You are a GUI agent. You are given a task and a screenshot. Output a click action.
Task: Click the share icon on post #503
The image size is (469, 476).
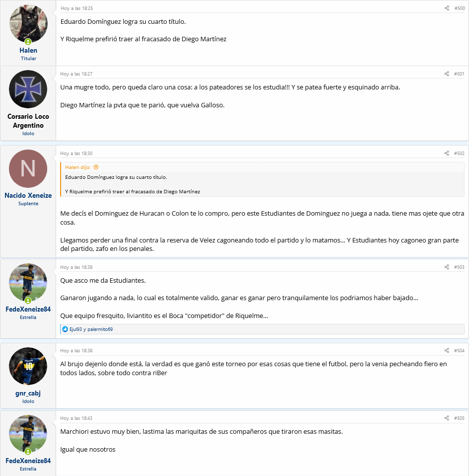[x=447, y=267]
